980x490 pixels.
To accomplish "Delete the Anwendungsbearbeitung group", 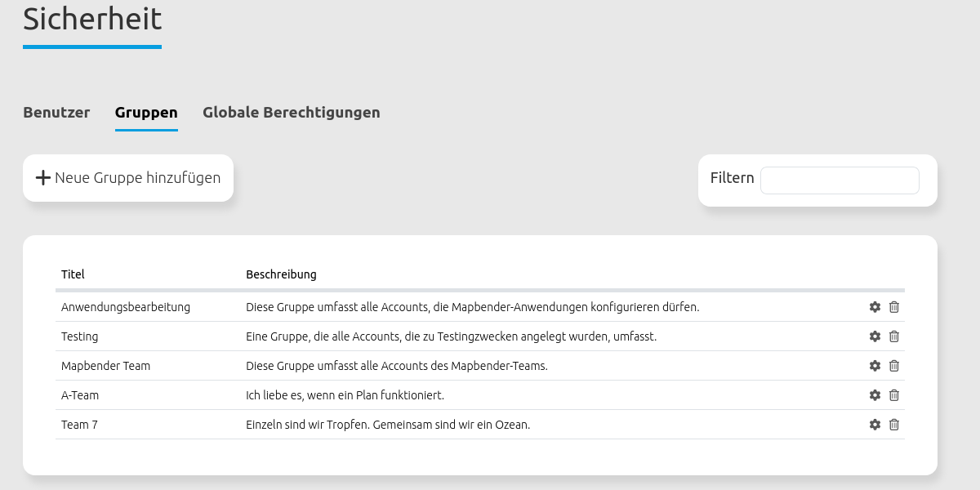I will pyautogui.click(x=894, y=307).
